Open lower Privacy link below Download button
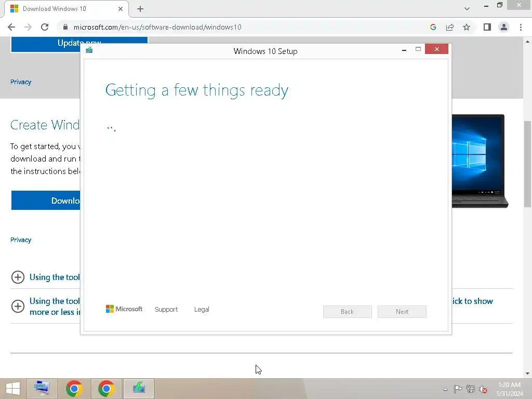 click(x=21, y=240)
